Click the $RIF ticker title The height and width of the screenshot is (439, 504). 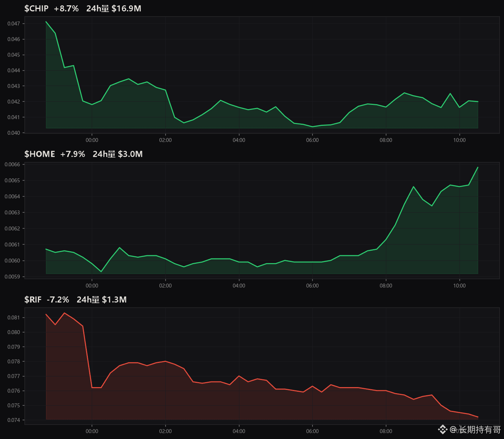33,300
